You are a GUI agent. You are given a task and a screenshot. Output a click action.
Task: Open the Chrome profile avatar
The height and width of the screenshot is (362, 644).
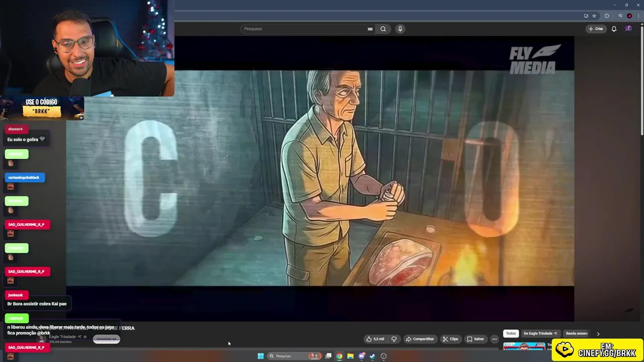click(x=629, y=16)
